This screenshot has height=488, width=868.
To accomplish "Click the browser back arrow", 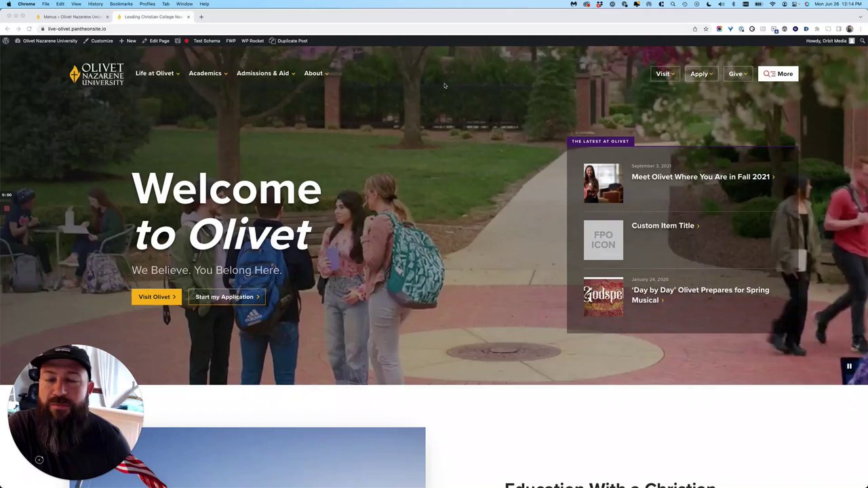I will 7,29.
